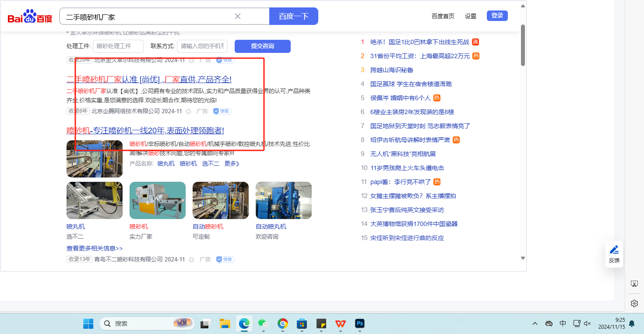Open 设置 menu in Baidu header
644x334 pixels.
pyautogui.click(x=471, y=16)
